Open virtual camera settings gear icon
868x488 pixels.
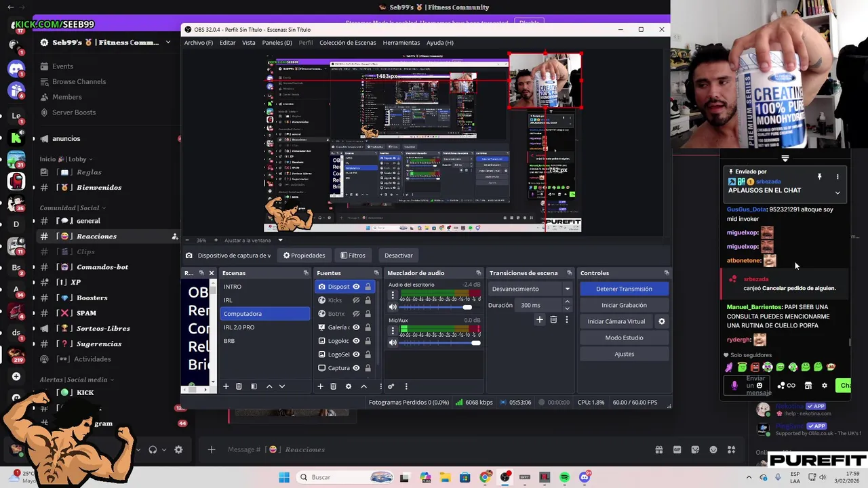pyautogui.click(x=662, y=321)
